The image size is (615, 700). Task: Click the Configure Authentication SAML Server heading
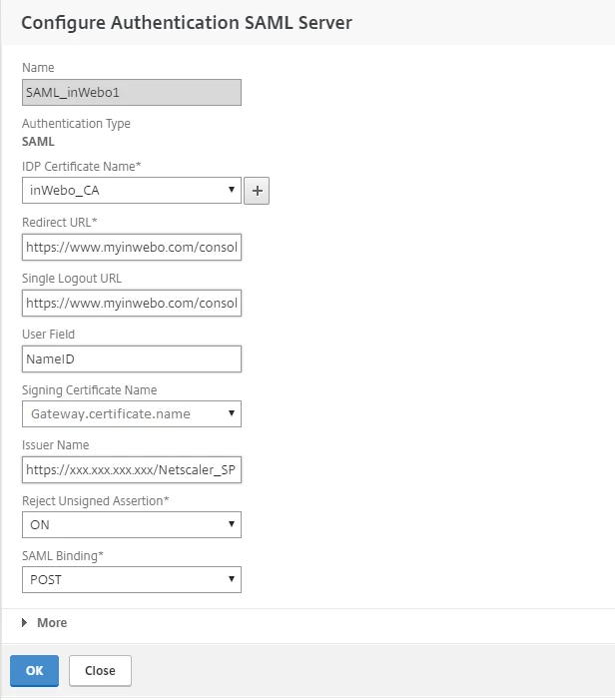pos(186,22)
